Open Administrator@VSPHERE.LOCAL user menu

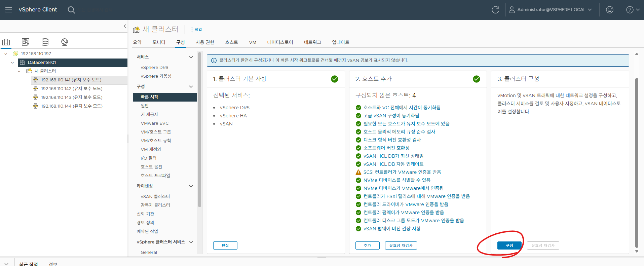(x=550, y=10)
